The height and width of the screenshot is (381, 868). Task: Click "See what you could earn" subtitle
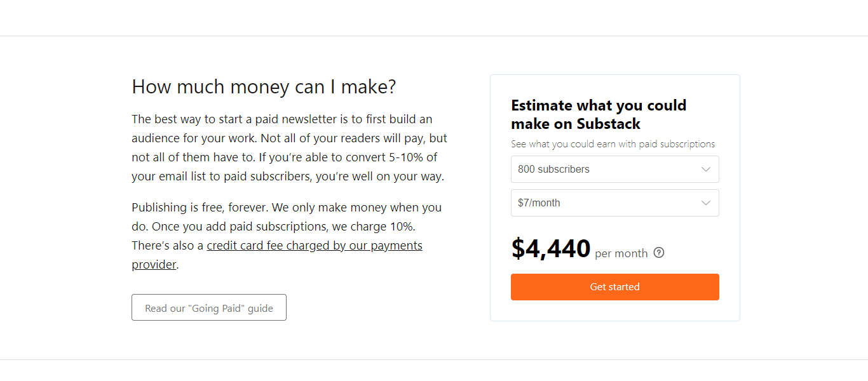point(613,144)
